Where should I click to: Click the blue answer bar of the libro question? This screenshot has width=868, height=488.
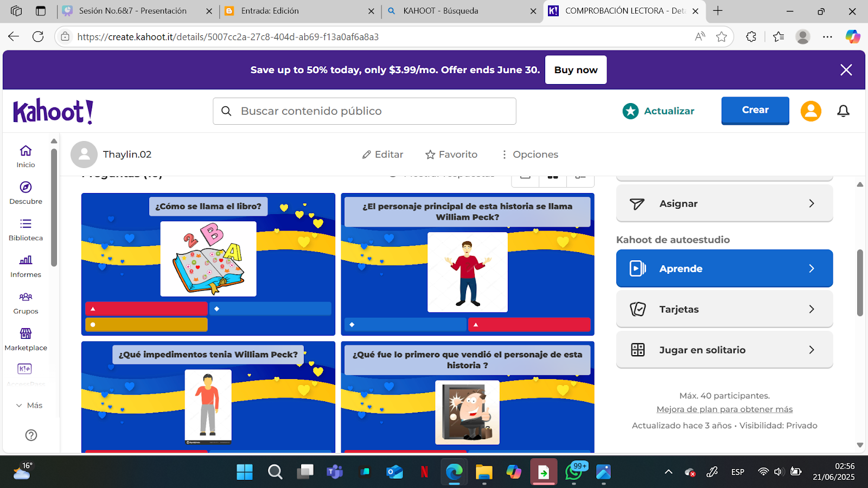(270, 309)
